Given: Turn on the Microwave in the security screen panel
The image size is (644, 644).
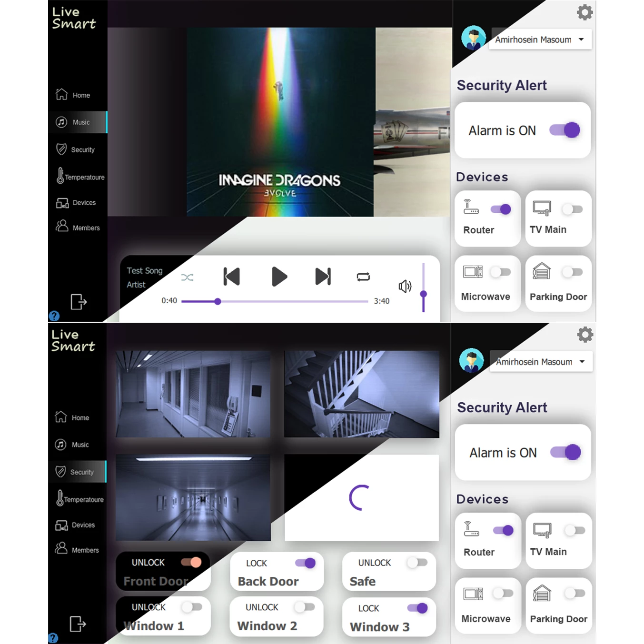Looking at the screenshot, I should pyautogui.click(x=503, y=593).
